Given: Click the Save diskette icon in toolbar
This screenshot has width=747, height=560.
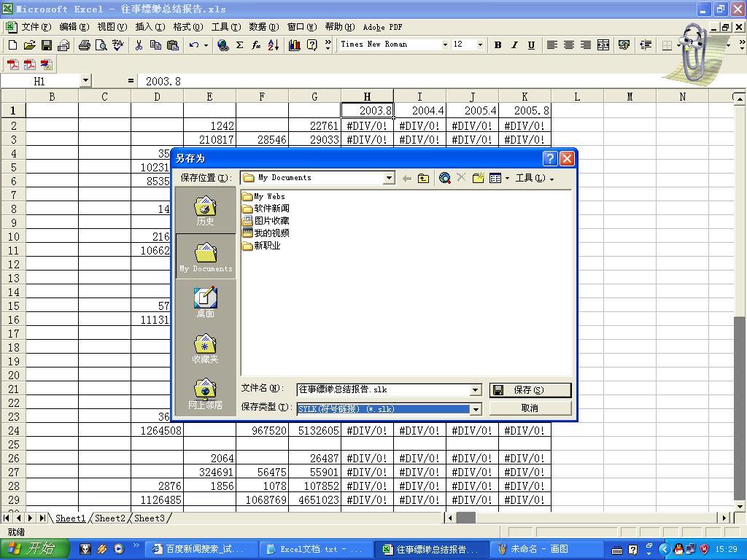Looking at the screenshot, I should click(46, 44).
